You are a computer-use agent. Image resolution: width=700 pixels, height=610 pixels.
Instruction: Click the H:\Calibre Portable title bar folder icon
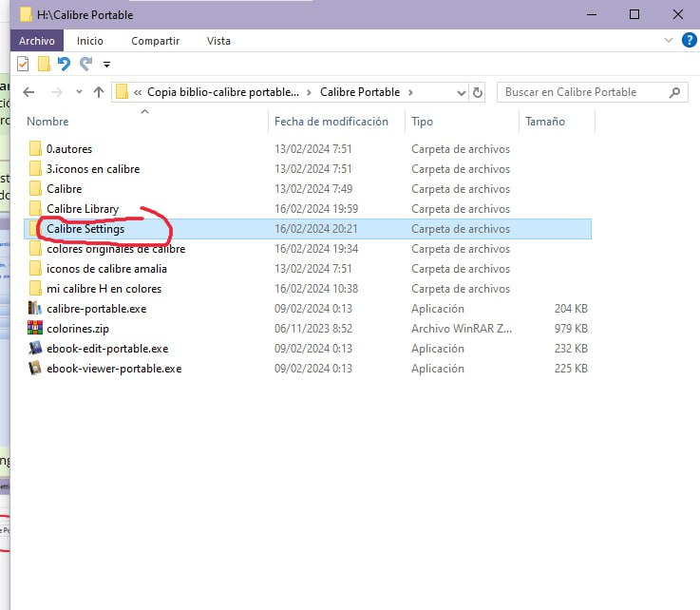(27, 14)
